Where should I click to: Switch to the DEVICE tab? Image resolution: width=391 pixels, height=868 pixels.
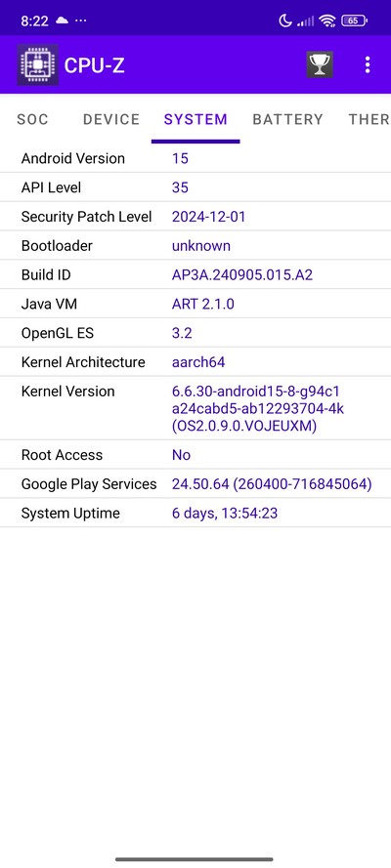click(x=111, y=119)
